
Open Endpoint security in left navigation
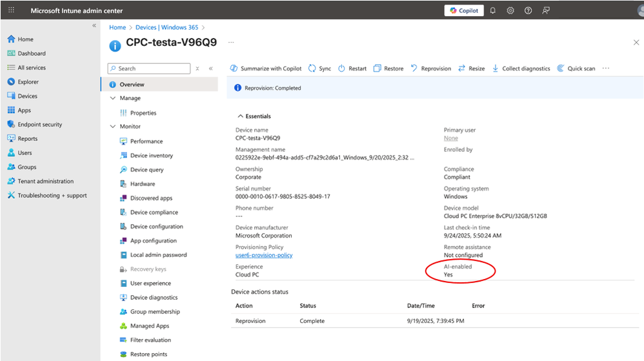(35, 124)
